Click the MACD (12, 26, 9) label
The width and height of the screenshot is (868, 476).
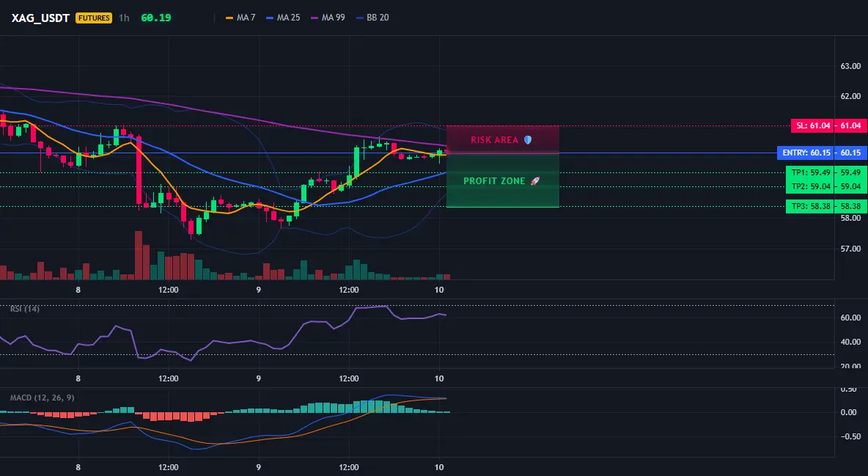pyautogui.click(x=42, y=398)
